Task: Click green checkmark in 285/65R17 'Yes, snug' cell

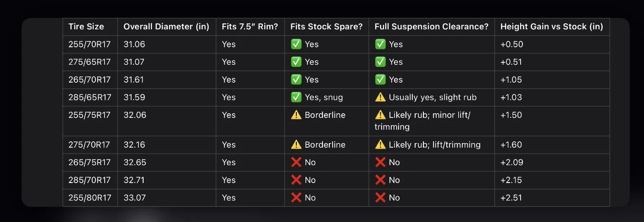Action: click(296, 97)
